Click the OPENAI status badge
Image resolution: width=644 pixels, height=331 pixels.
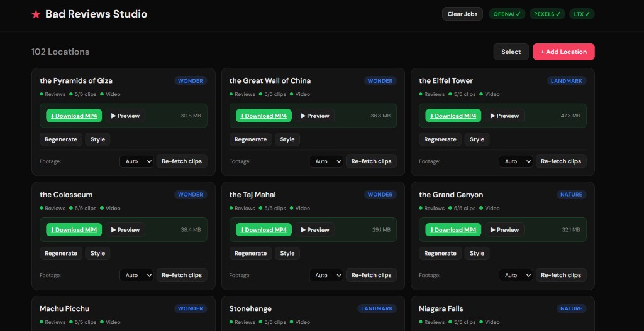[x=507, y=14]
